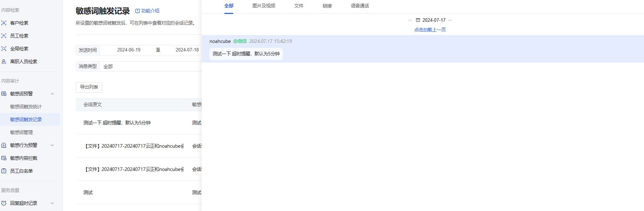
Task: Expand the 回复超时记录 menu chevron
Action: [x=52, y=203]
